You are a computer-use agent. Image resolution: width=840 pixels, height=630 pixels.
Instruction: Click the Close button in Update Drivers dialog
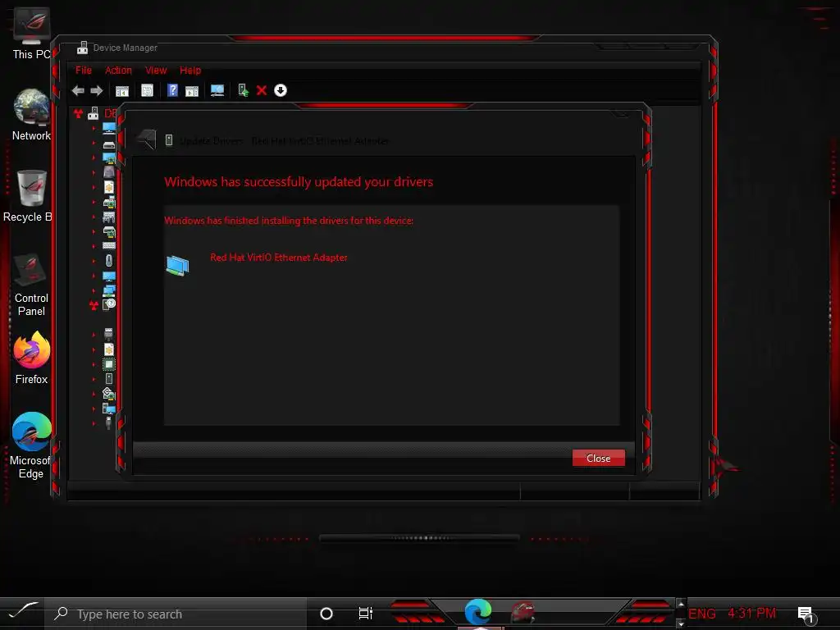[x=598, y=458]
